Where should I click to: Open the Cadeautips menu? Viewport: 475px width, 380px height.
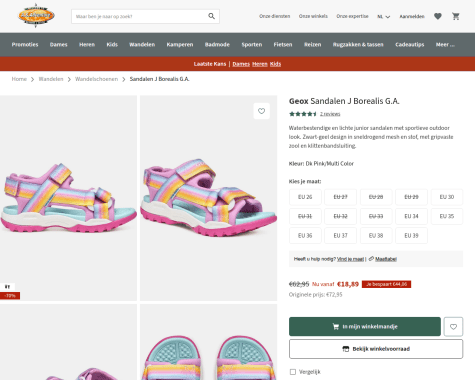point(410,44)
